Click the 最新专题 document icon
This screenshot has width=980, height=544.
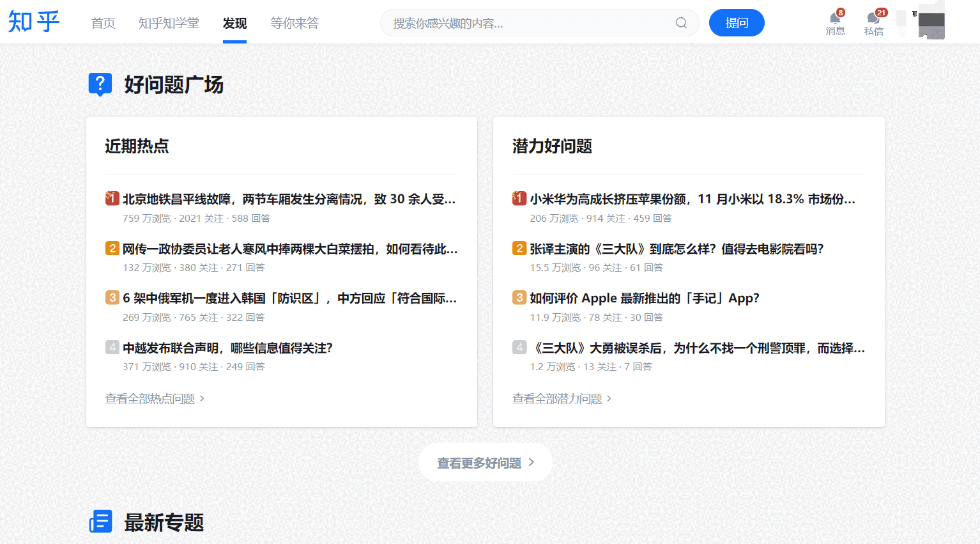point(100,522)
